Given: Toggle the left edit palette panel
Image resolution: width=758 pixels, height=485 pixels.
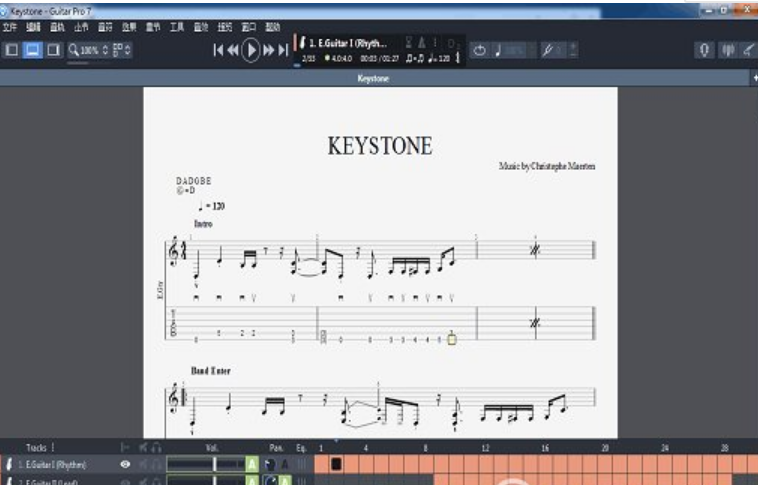Looking at the screenshot, I should tap(12, 50).
